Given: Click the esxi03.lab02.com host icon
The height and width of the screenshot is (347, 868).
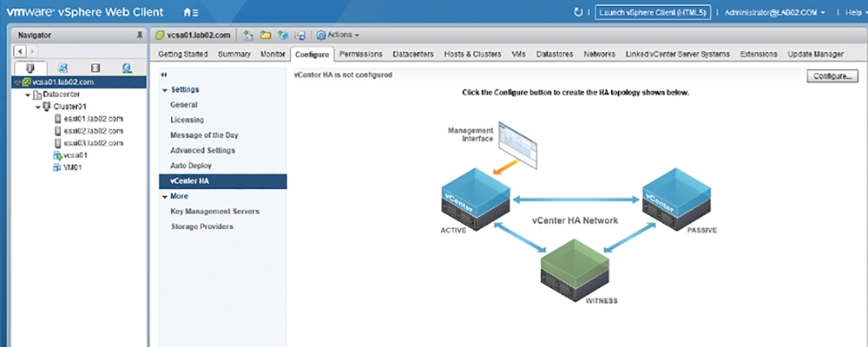Looking at the screenshot, I should pos(58,143).
